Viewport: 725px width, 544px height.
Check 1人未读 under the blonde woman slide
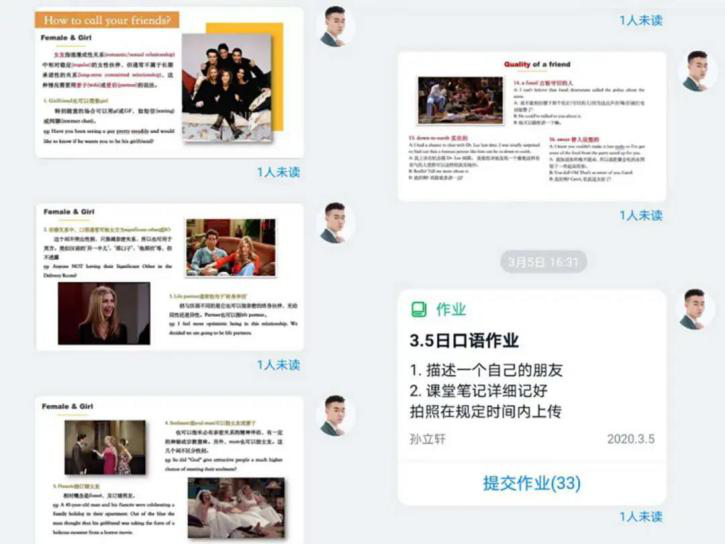pos(278,364)
